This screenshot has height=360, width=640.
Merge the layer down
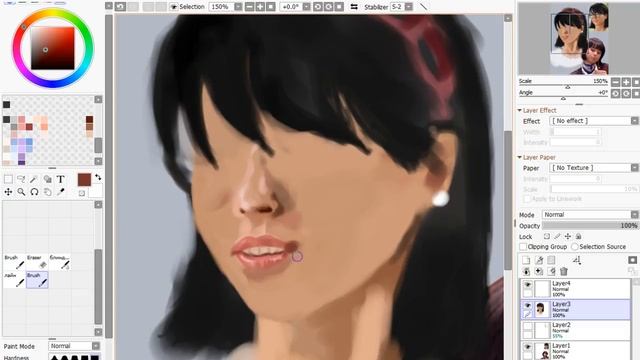click(x=539, y=271)
